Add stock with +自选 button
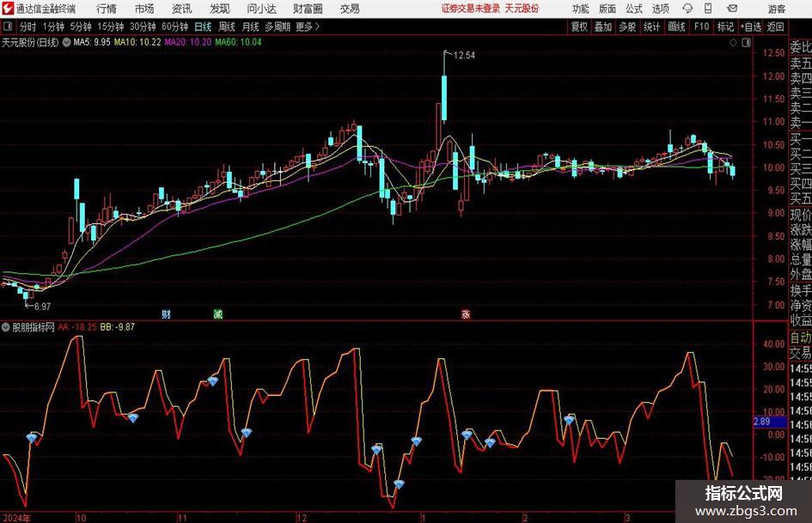The width and height of the screenshot is (812, 523). [x=751, y=27]
